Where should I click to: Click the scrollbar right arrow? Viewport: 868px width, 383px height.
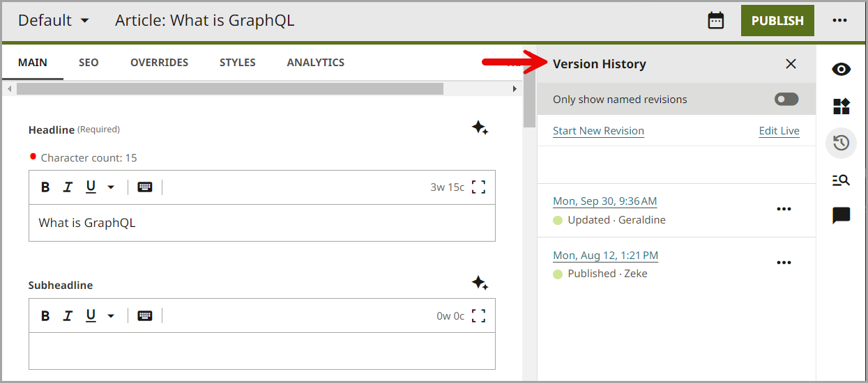(x=515, y=88)
